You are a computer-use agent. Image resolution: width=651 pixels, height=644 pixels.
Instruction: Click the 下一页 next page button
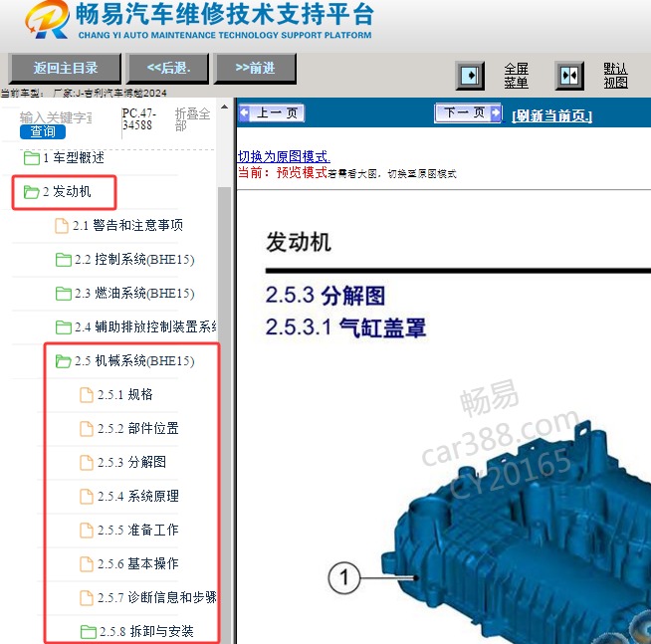click(x=468, y=112)
